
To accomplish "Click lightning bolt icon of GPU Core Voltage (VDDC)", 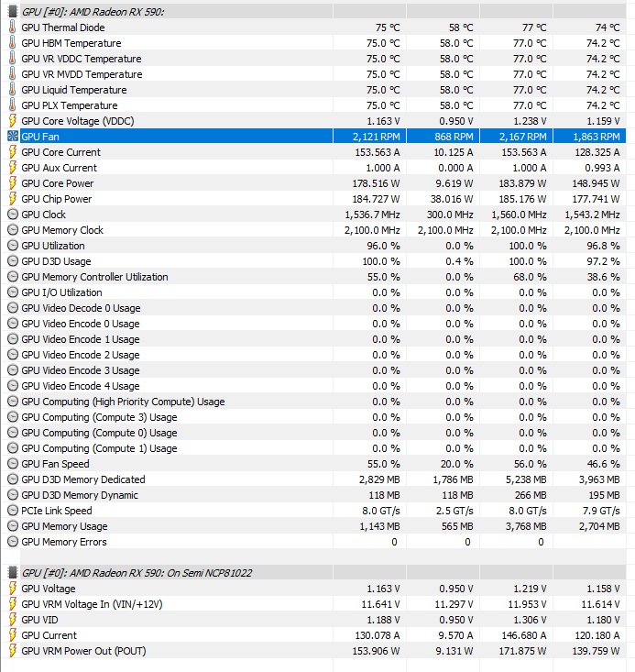I will point(13,121).
